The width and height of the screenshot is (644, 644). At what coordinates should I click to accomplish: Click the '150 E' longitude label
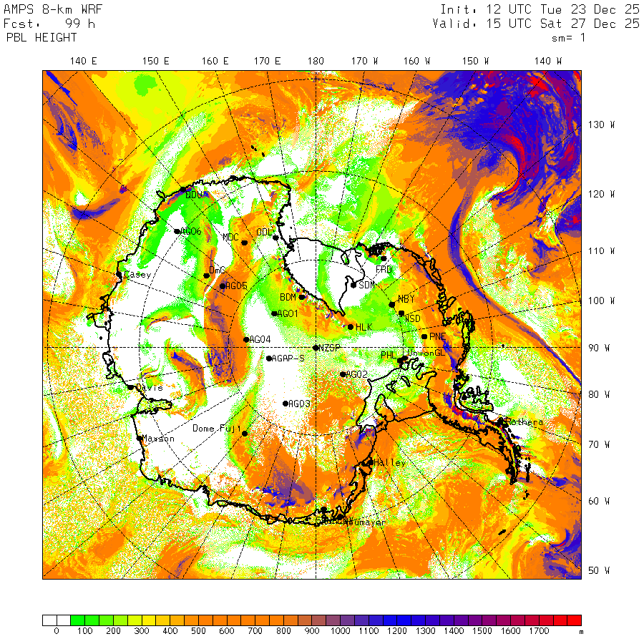[156, 62]
